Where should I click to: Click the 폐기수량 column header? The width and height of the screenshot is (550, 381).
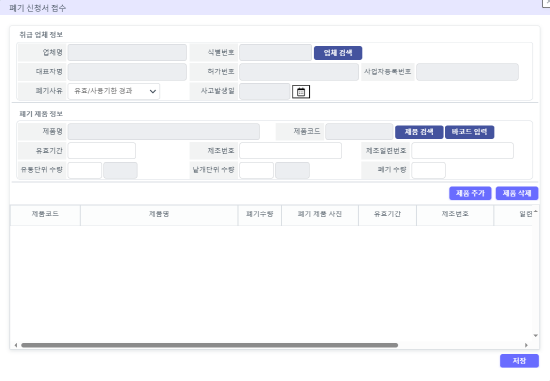[x=260, y=215]
